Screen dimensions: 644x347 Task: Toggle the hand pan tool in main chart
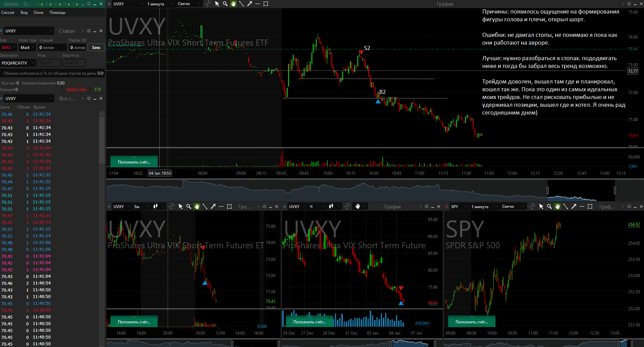(233, 4)
